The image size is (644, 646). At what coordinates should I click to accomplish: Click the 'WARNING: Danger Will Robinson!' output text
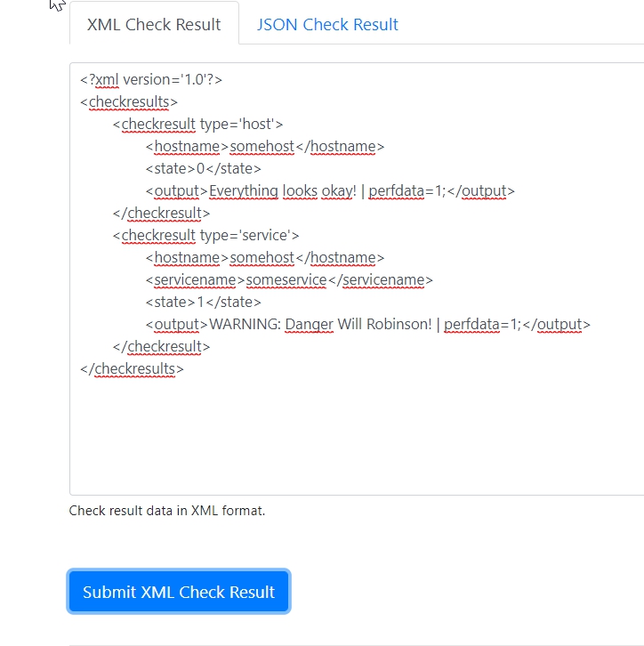[320, 325]
